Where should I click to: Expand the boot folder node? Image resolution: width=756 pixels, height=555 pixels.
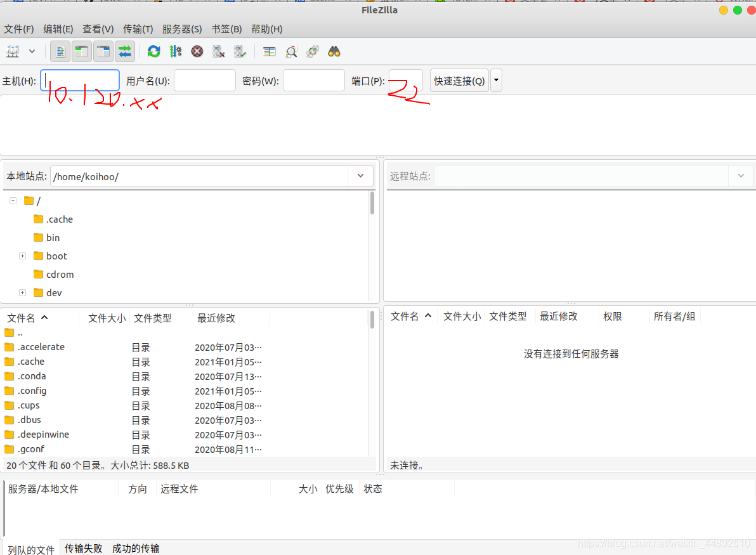[22, 256]
